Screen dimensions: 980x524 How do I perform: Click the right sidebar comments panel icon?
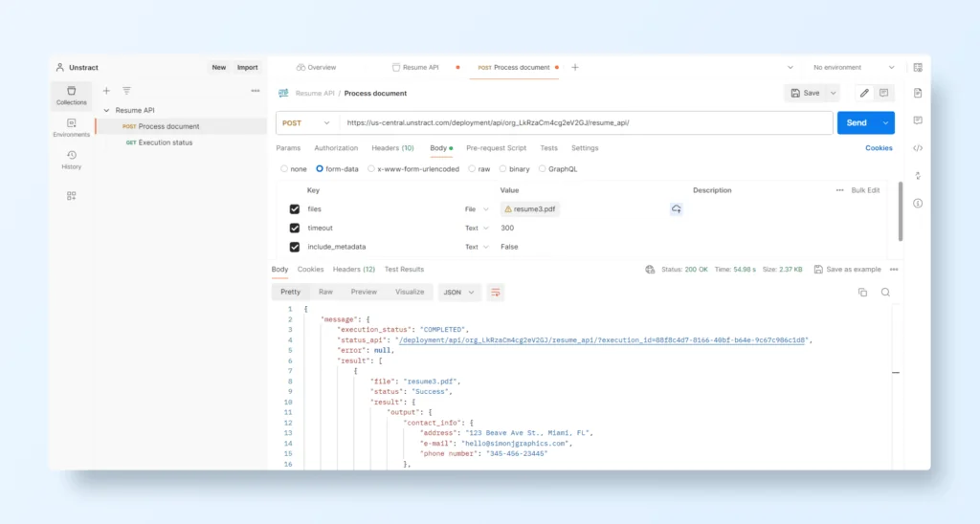coord(918,120)
